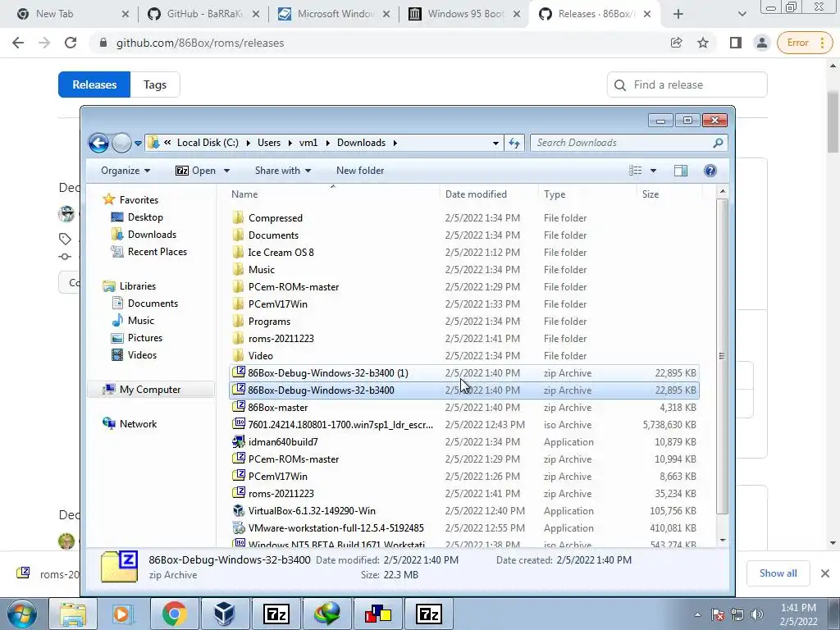Open the Compressed folder
The width and height of the screenshot is (840, 630).
(276, 218)
